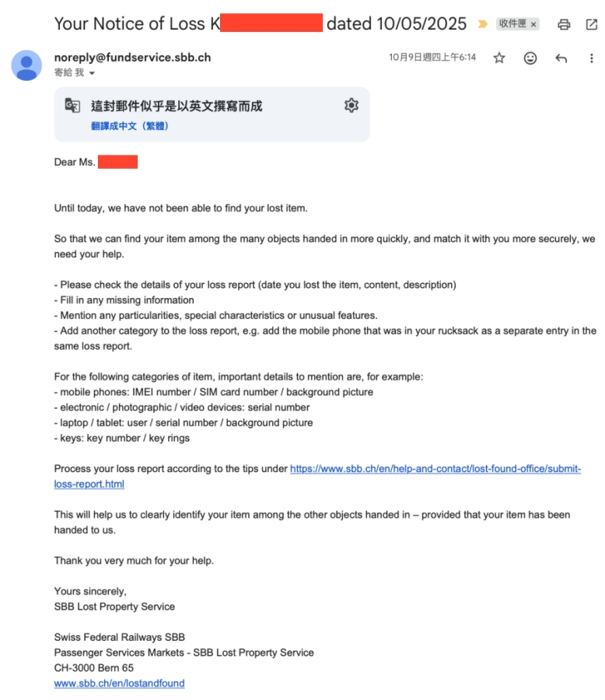
Task: Print this email with the printer icon
Action: 564,25
